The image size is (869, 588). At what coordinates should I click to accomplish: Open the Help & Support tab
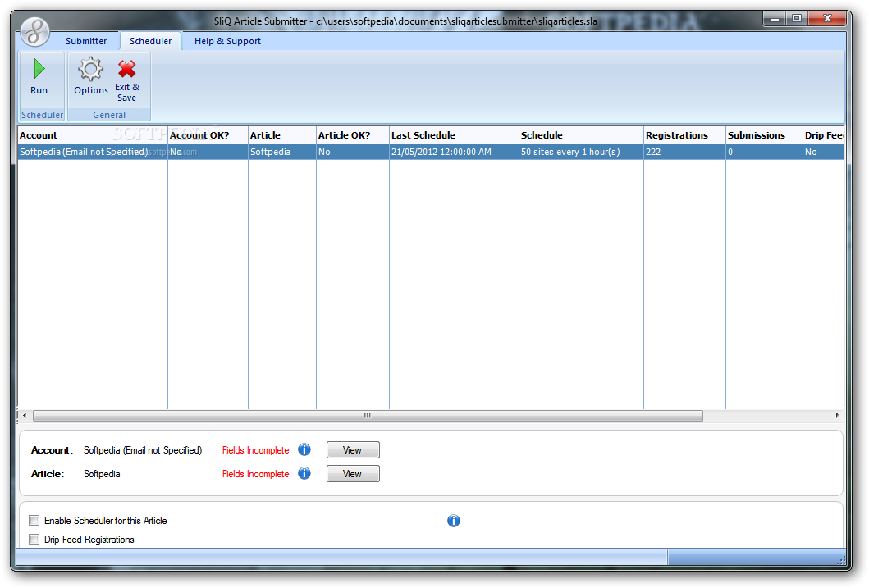point(227,41)
